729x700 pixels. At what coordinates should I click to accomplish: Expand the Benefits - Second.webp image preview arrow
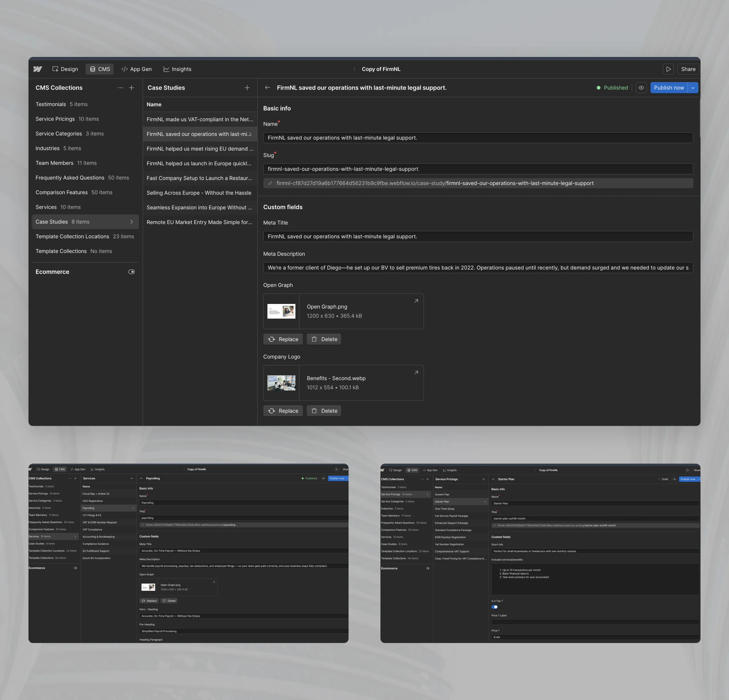click(x=416, y=372)
